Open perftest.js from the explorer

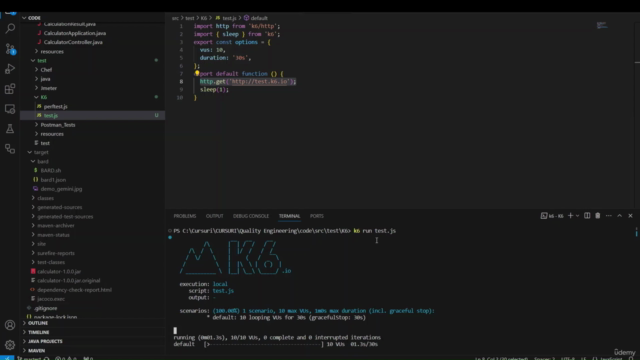(x=56, y=107)
